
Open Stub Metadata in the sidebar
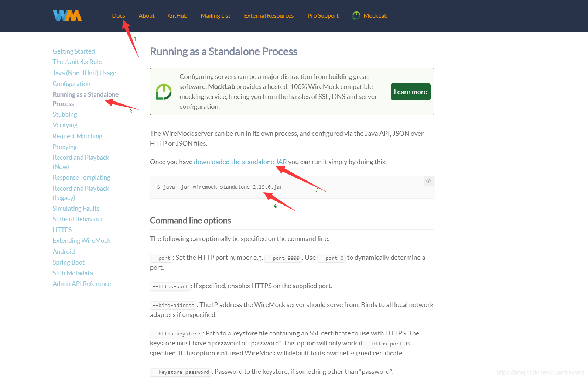pos(73,273)
